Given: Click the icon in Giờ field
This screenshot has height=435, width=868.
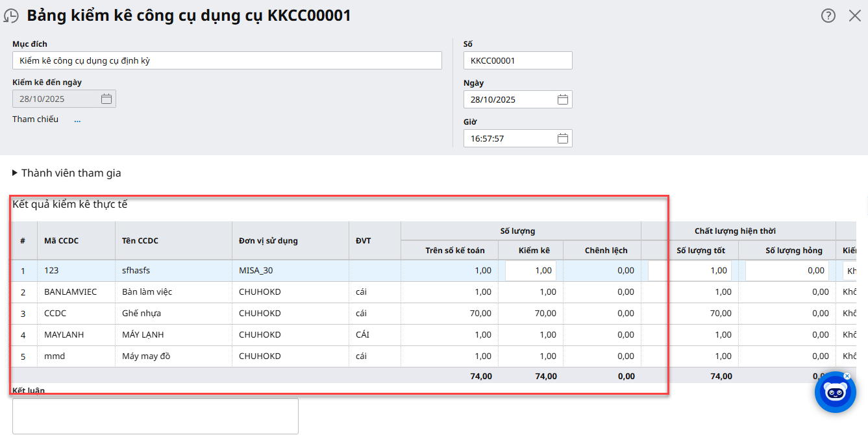Looking at the screenshot, I should (563, 138).
